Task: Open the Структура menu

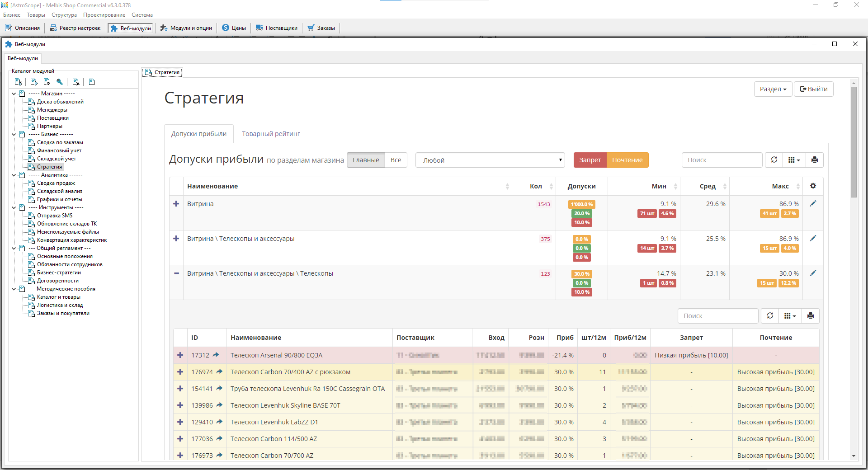Action: 64,15
